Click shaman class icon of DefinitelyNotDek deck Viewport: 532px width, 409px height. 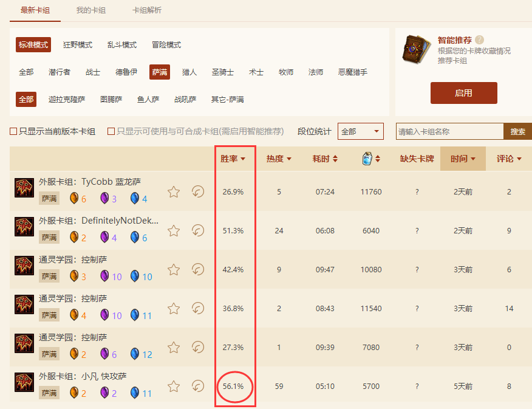click(24, 227)
